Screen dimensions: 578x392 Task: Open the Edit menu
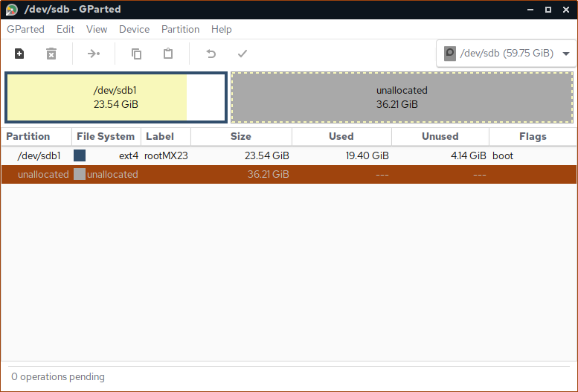(65, 29)
